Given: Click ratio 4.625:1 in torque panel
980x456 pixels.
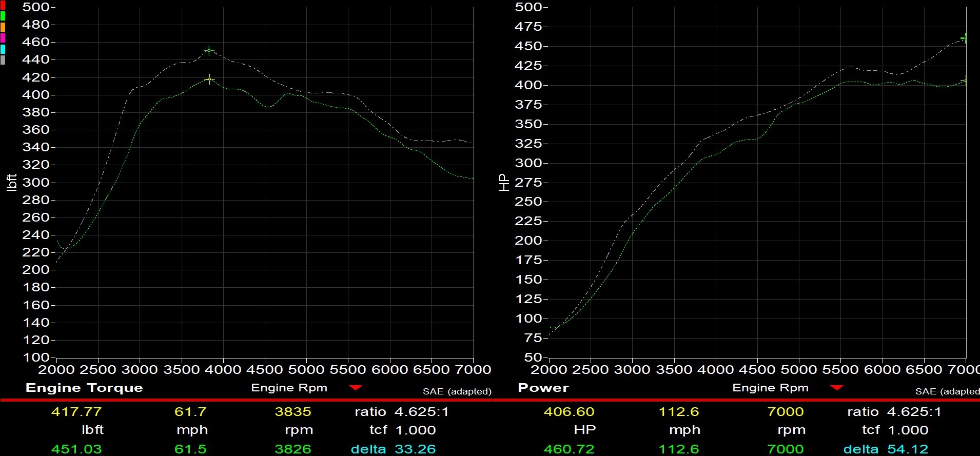Looking at the screenshot, I should 402,412.
